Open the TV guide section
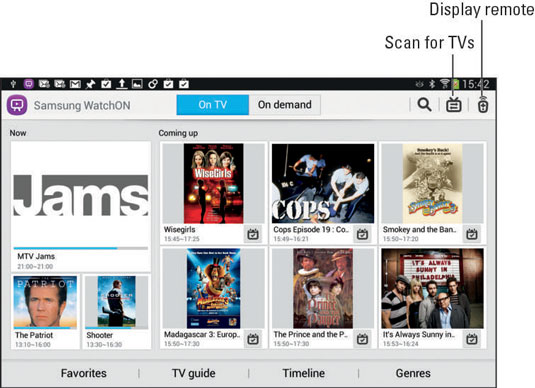535x388 pixels. point(193,373)
